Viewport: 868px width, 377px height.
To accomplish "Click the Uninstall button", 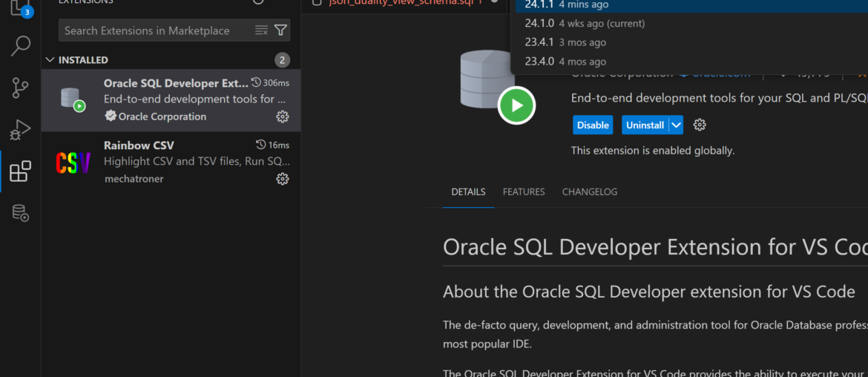I will 645,125.
